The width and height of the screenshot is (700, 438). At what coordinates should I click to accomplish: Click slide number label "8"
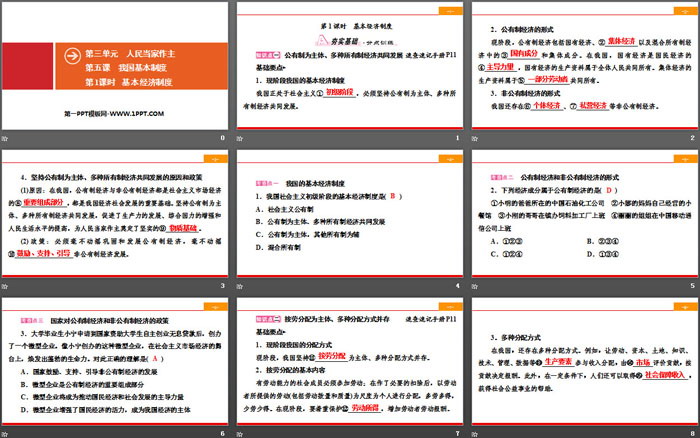click(x=692, y=434)
